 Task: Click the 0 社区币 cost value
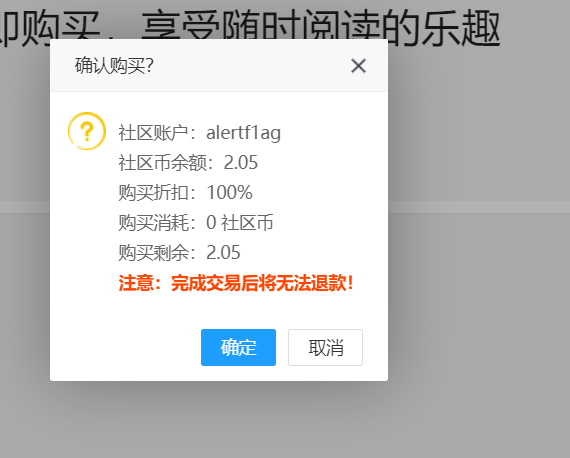(x=240, y=222)
